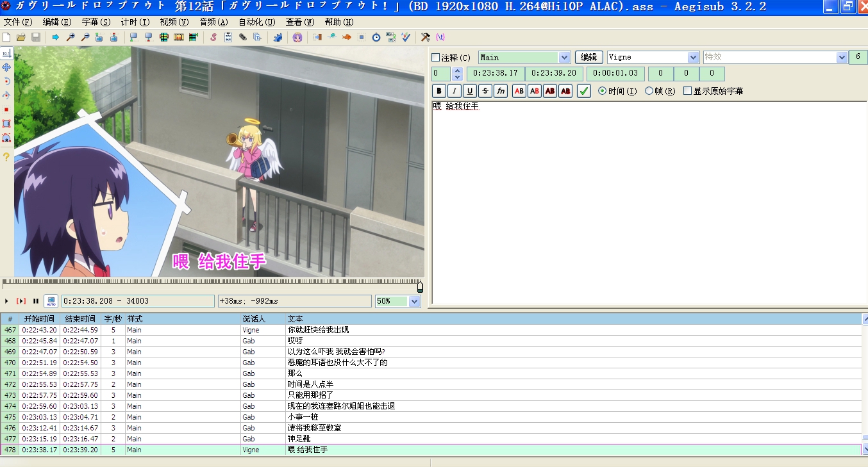The image size is (868, 467).
Task: Select the Rotate Z visual tool
Action: point(6,81)
